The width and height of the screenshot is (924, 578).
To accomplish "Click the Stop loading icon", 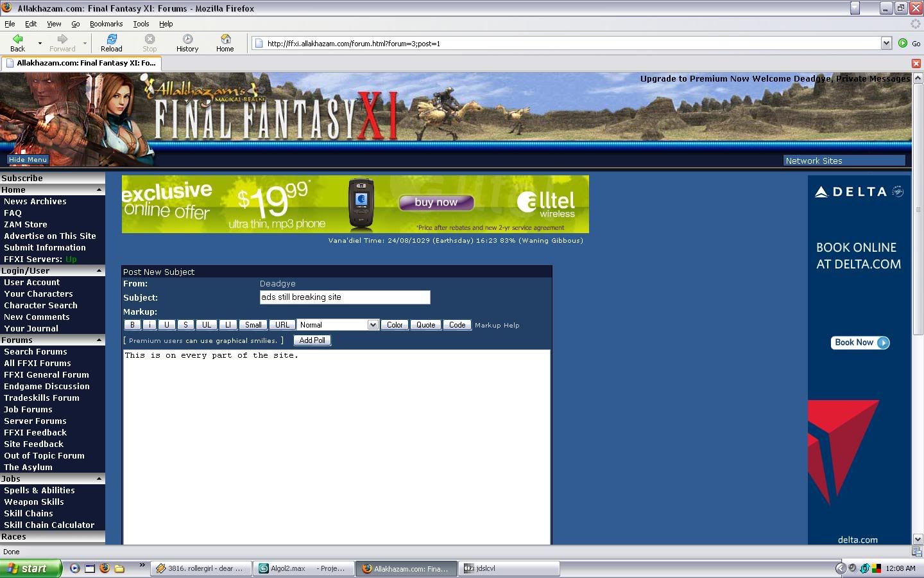I will pos(150,39).
